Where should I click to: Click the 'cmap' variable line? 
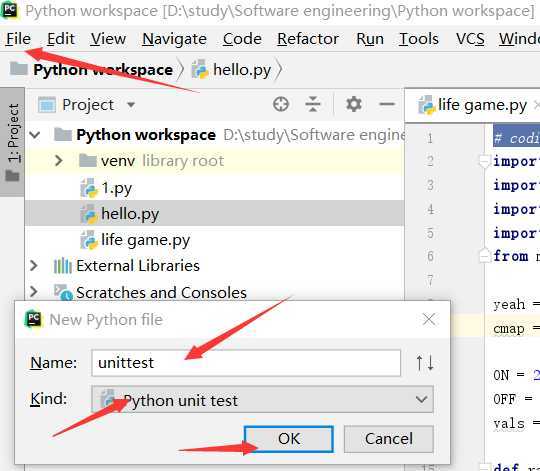509,329
